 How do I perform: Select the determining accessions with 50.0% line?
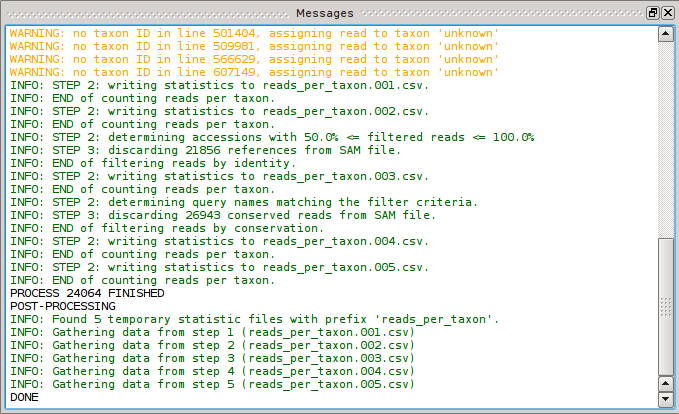click(272, 137)
